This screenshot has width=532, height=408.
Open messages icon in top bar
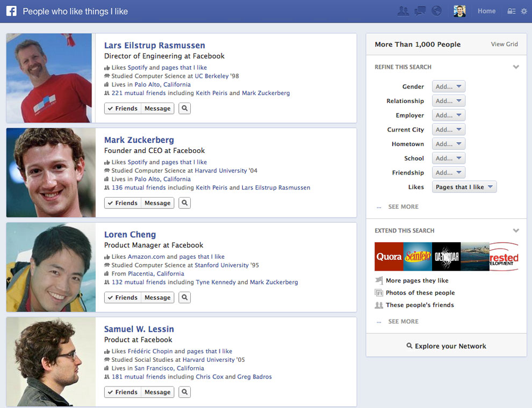tap(420, 11)
